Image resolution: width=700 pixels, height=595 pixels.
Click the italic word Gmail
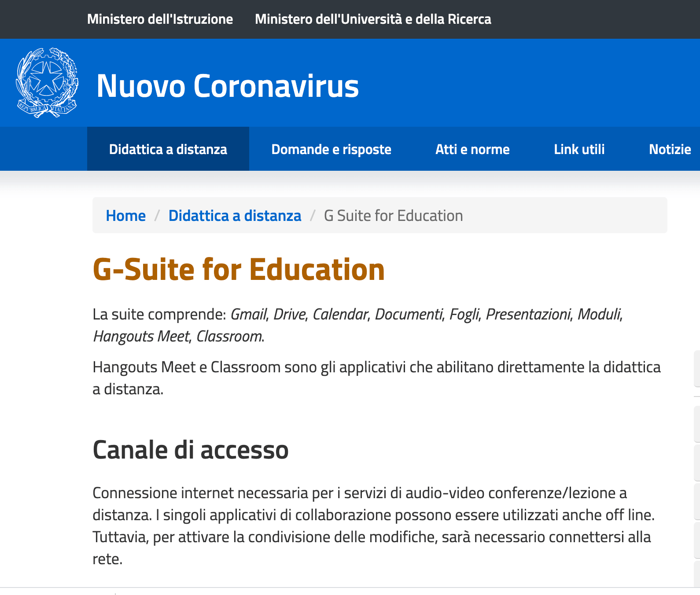click(x=248, y=314)
